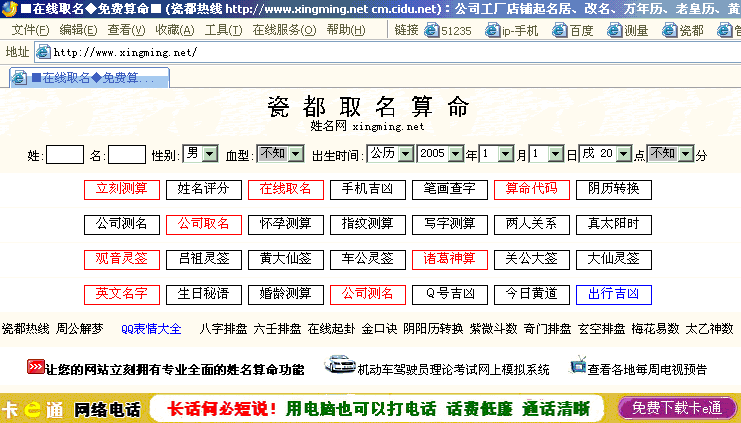Open the 百度 link bar shortcut
Viewport: 741px width, 423px height.
tap(573, 31)
